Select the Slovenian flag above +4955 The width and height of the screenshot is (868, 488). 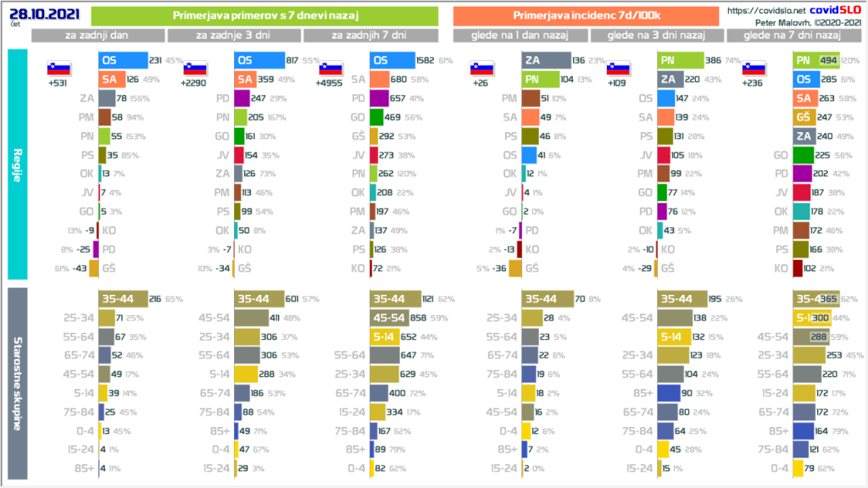click(x=331, y=69)
